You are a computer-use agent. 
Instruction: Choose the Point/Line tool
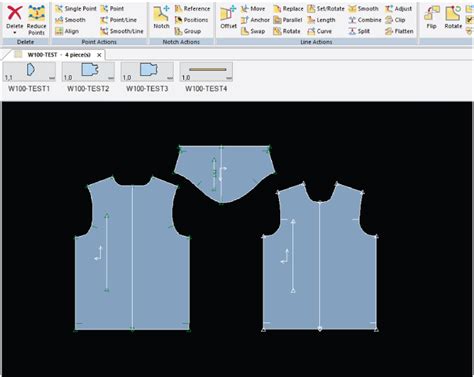click(118, 20)
